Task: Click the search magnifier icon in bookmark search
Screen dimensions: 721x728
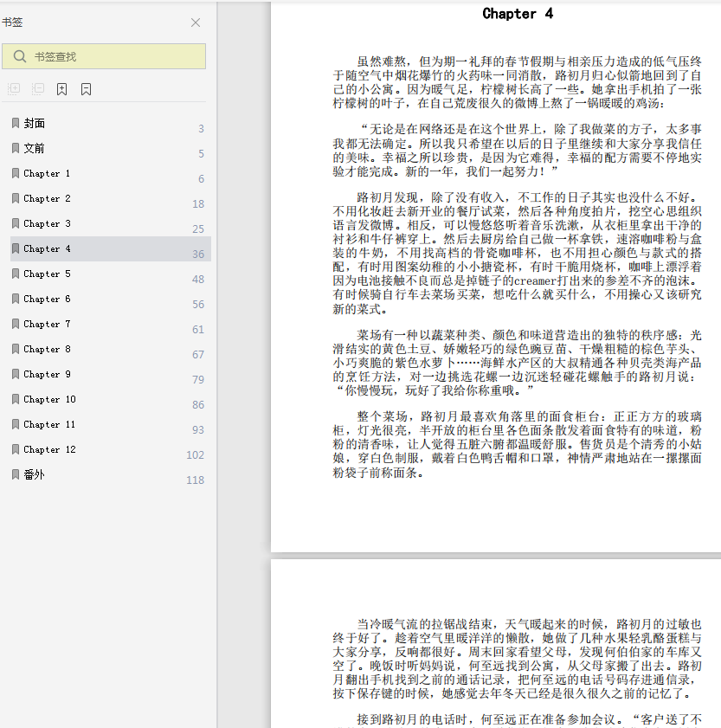Action: pos(20,56)
